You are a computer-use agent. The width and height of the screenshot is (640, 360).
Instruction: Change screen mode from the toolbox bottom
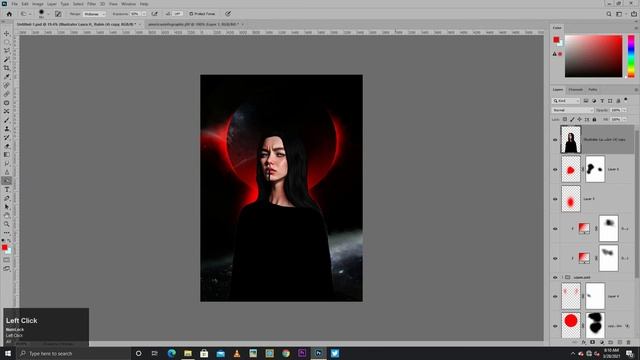click(x=7, y=269)
